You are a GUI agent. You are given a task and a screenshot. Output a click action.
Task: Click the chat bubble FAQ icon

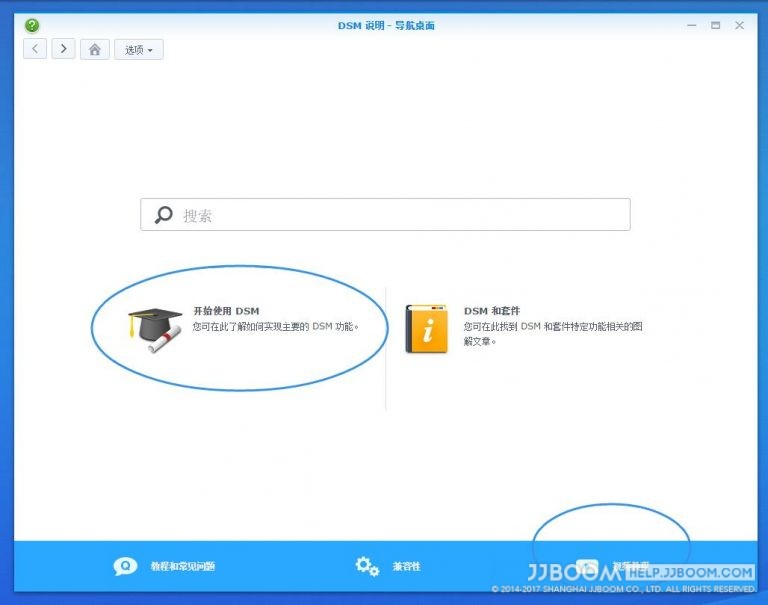pos(125,566)
